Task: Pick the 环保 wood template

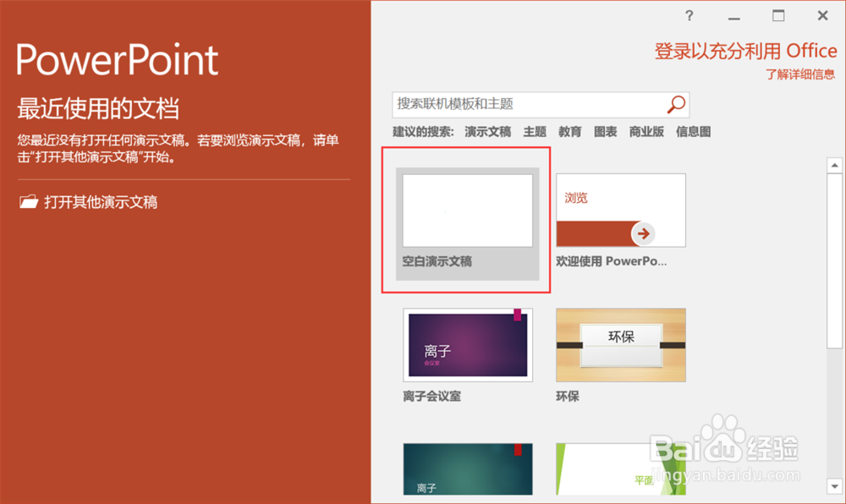Action: point(620,345)
